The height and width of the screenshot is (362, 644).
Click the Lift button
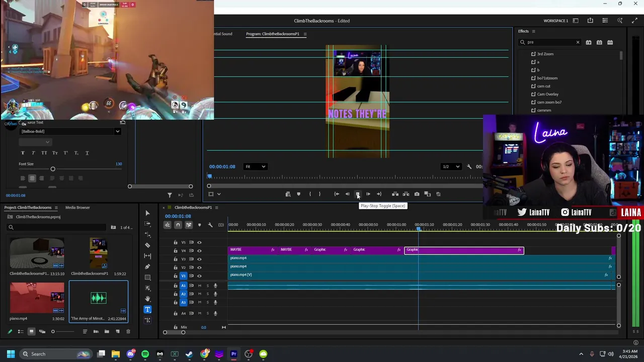point(395,194)
